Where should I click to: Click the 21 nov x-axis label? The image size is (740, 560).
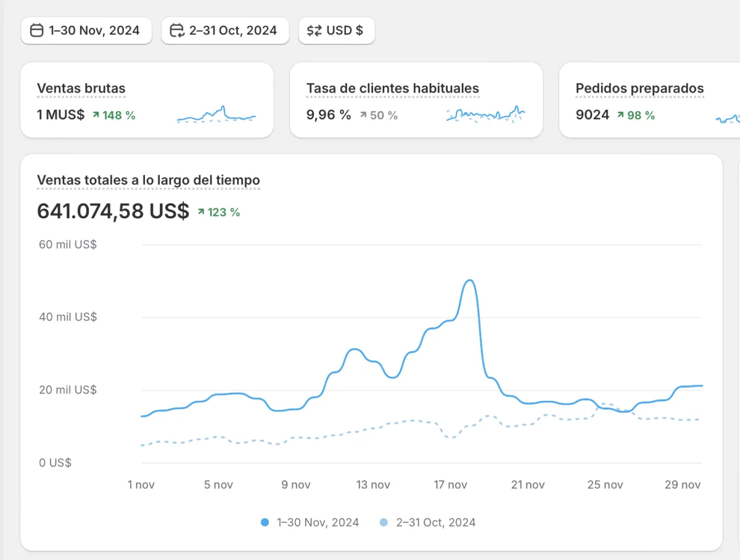pos(528,485)
